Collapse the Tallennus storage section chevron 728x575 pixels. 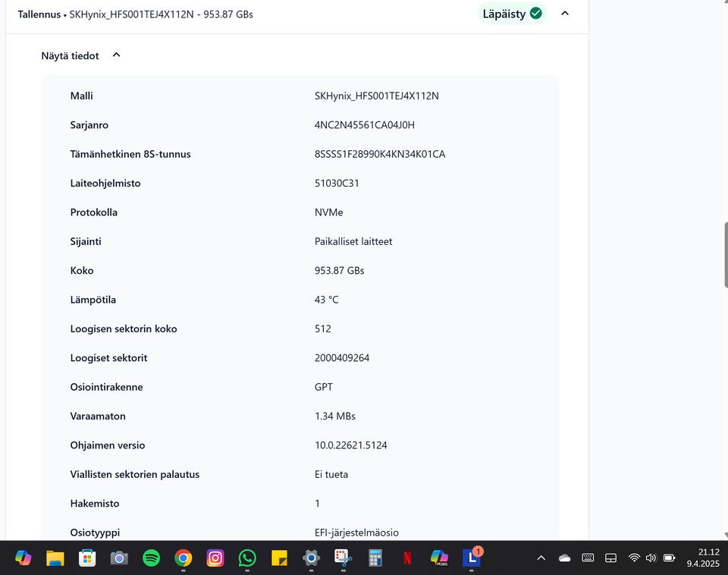click(565, 14)
